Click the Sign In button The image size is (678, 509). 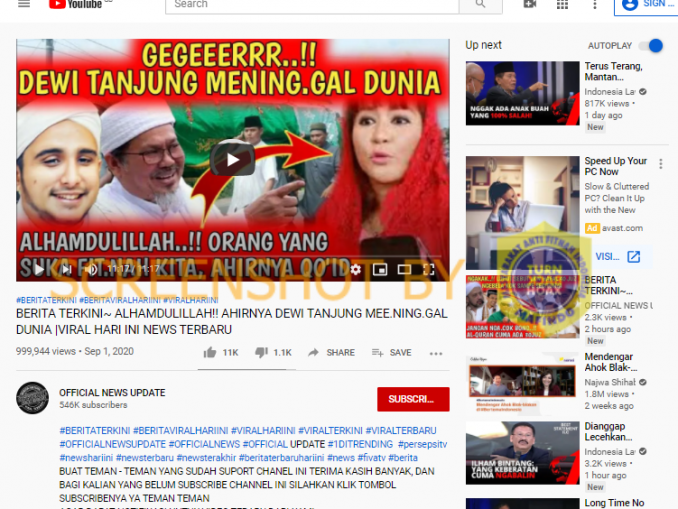point(646,5)
